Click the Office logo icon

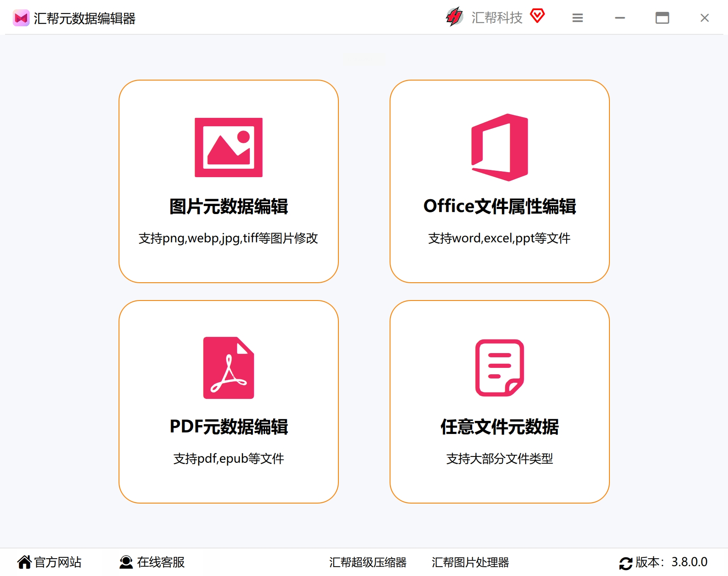pos(500,147)
